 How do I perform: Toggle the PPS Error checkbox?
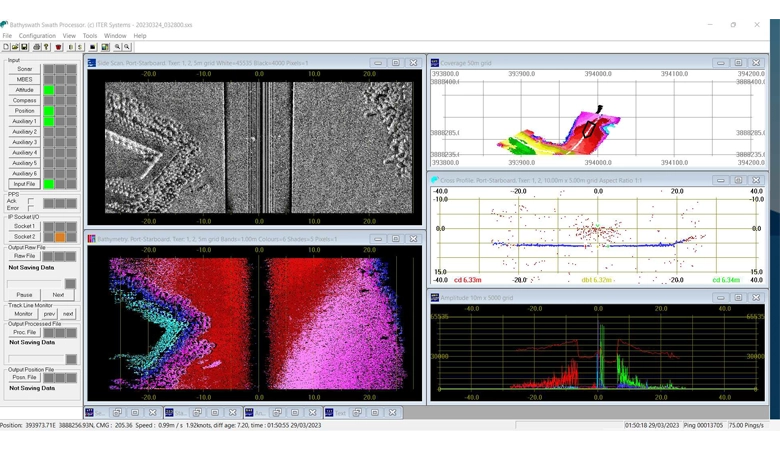point(31,208)
